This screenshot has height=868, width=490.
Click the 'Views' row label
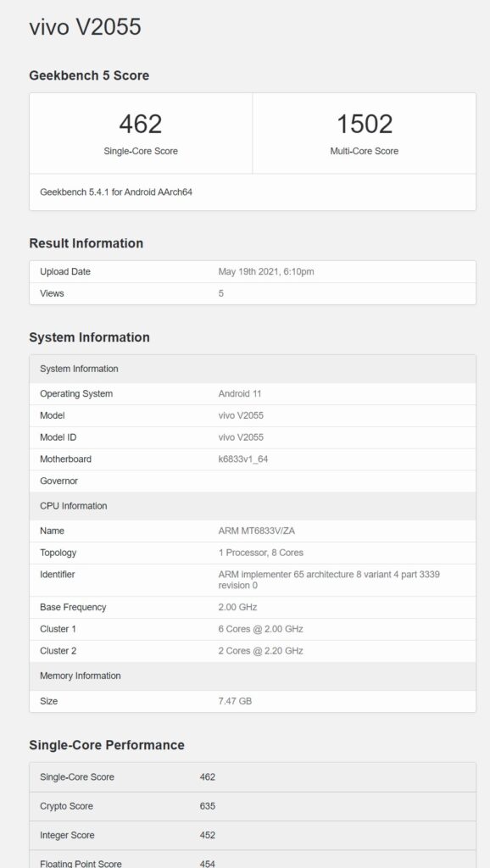tap(52, 293)
